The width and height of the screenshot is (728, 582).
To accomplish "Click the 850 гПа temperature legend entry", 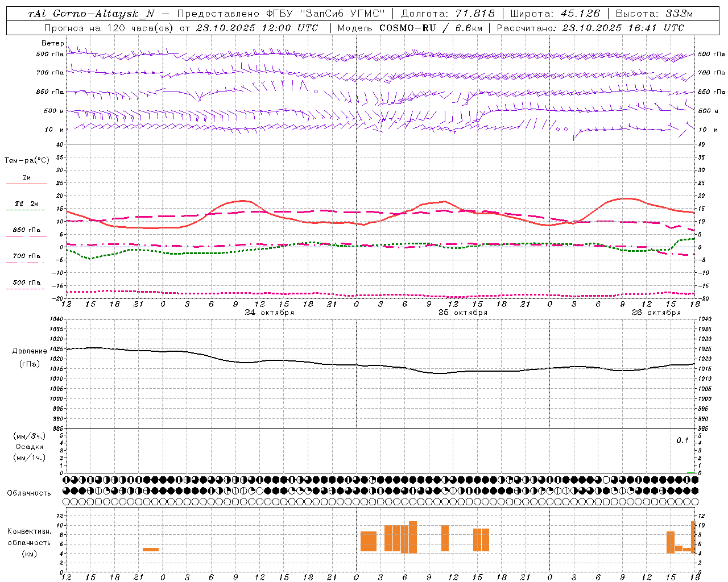I will pyautogui.click(x=27, y=230).
